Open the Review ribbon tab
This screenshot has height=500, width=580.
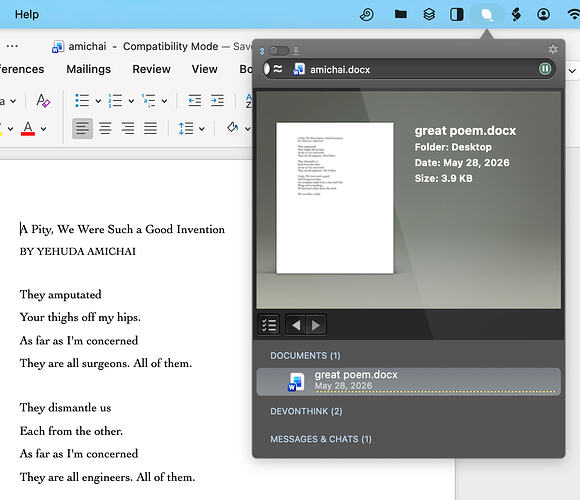pyautogui.click(x=151, y=69)
